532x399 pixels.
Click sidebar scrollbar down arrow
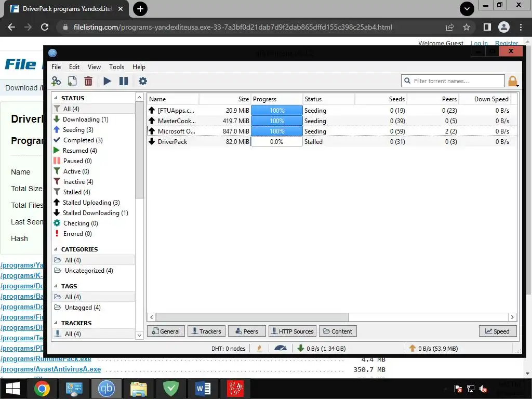(x=139, y=335)
